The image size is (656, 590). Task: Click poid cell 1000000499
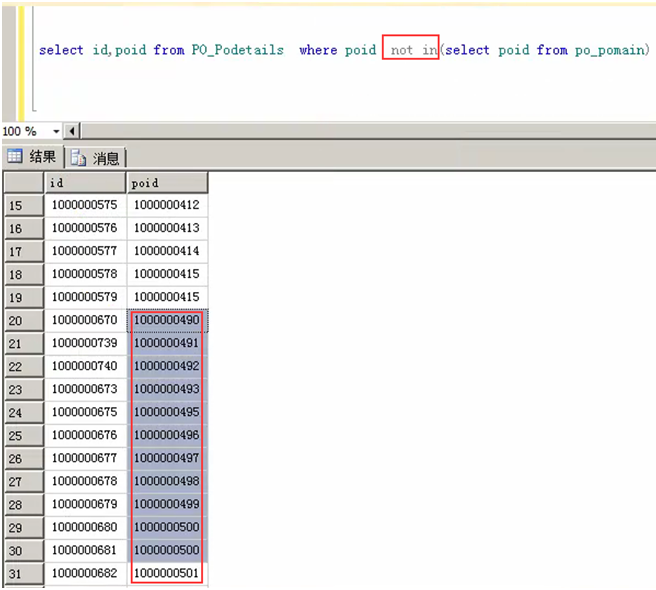(167, 504)
